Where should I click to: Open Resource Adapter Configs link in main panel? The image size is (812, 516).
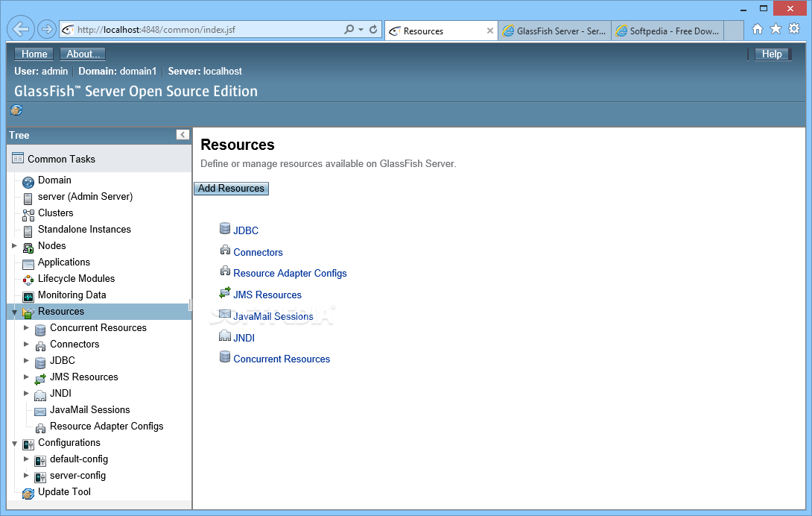(290, 274)
